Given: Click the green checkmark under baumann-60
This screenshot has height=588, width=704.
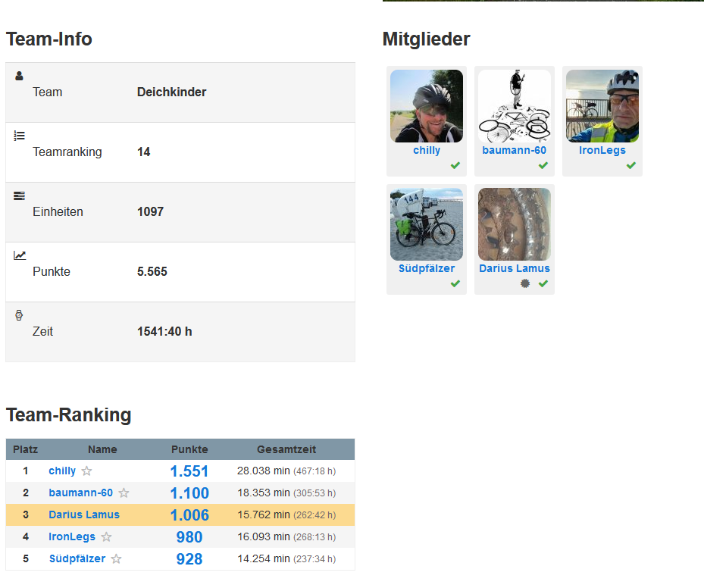Looking at the screenshot, I should coord(543,165).
